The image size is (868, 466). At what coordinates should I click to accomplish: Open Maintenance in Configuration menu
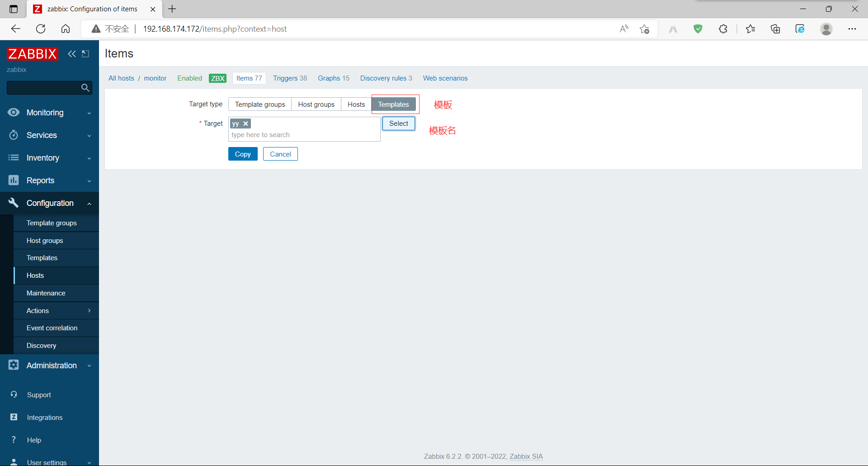click(56, 293)
